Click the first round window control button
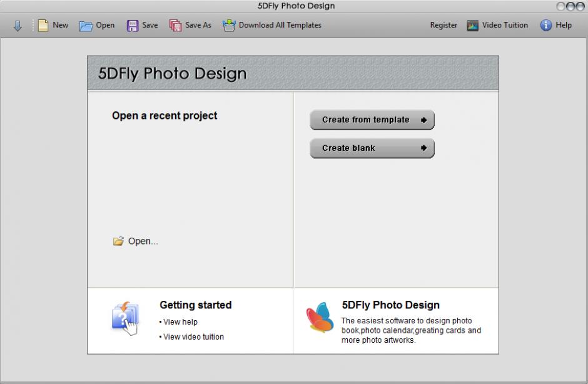The width and height of the screenshot is (588, 384). (561, 6)
